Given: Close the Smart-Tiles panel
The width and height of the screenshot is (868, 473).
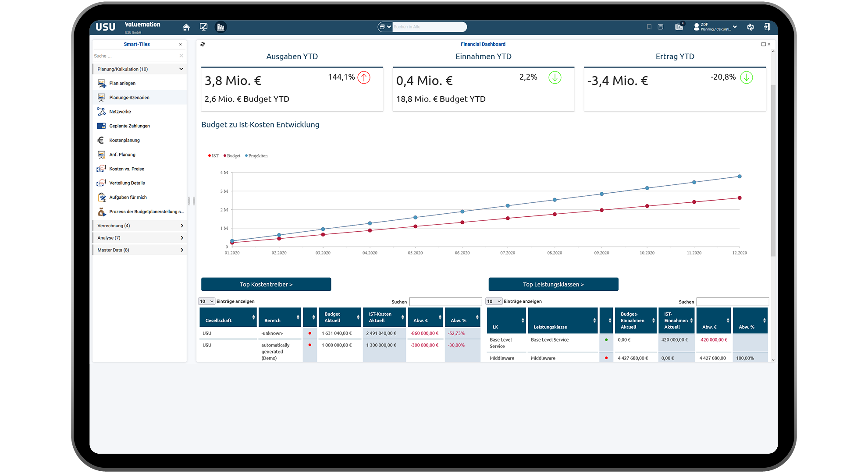Looking at the screenshot, I should coord(180,44).
